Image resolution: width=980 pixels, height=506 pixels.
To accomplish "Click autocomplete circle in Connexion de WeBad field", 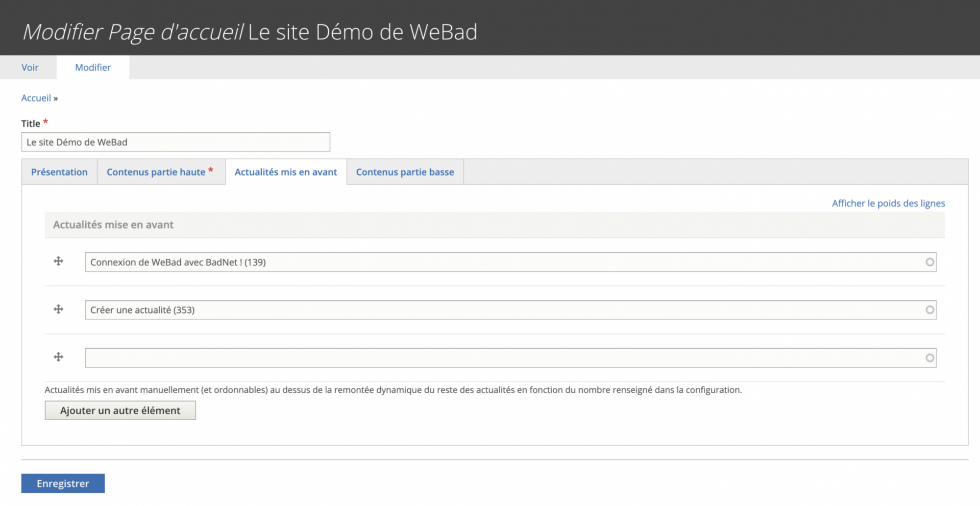I will [930, 262].
